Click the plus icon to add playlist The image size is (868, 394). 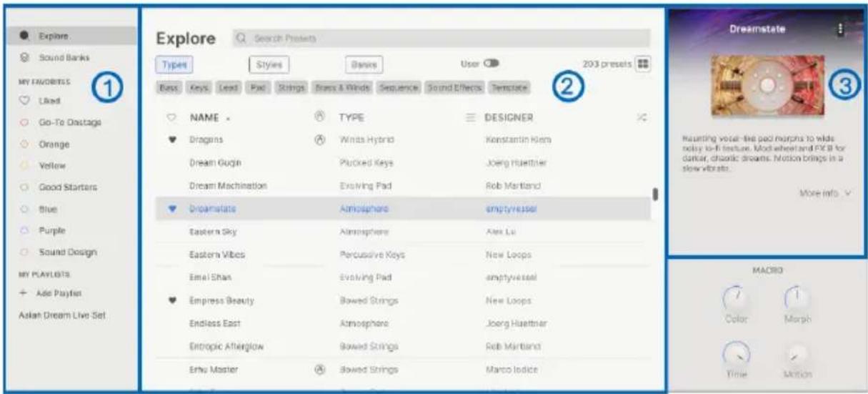[24, 293]
